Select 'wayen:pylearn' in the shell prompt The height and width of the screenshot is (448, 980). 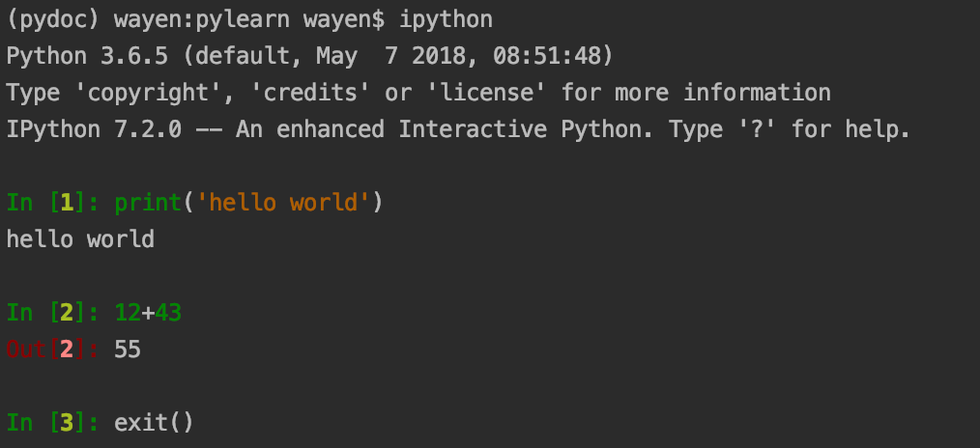pyautogui.click(x=202, y=20)
